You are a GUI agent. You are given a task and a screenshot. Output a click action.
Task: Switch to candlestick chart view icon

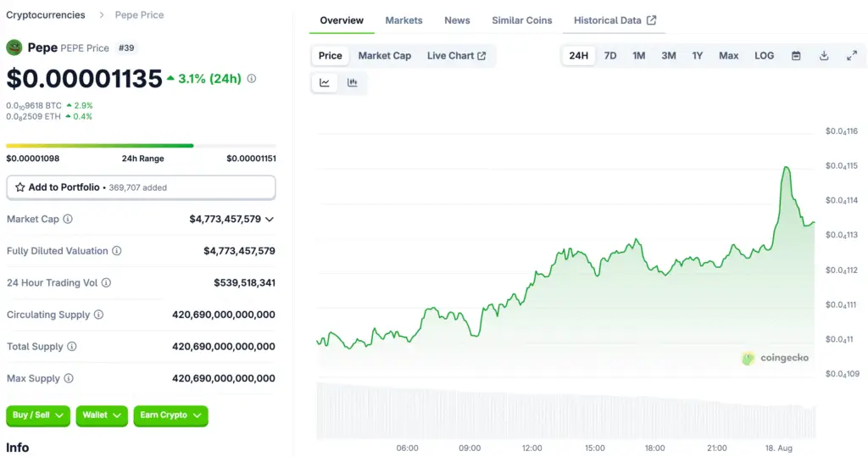352,82
